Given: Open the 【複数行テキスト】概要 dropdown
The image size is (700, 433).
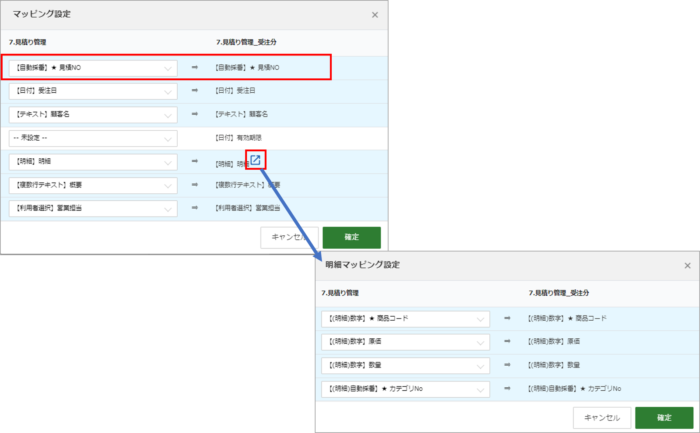Looking at the screenshot, I should coord(93,185).
